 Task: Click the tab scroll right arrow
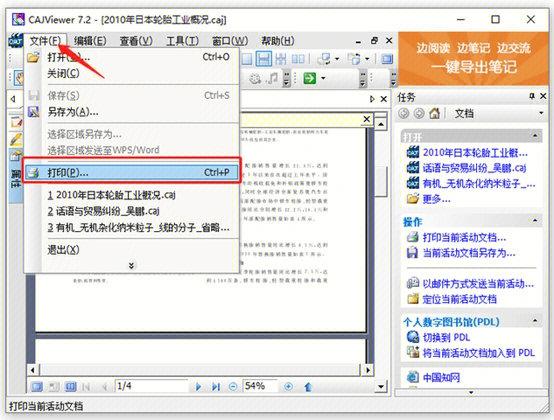click(372, 99)
